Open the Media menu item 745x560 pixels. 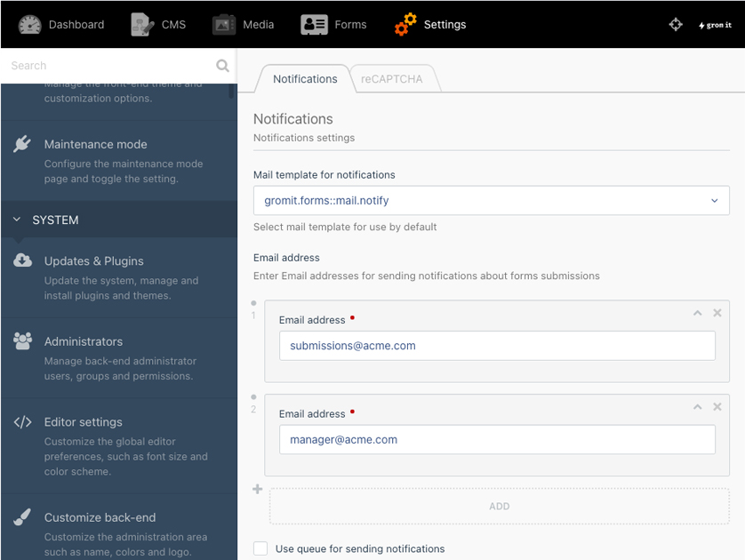(244, 25)
